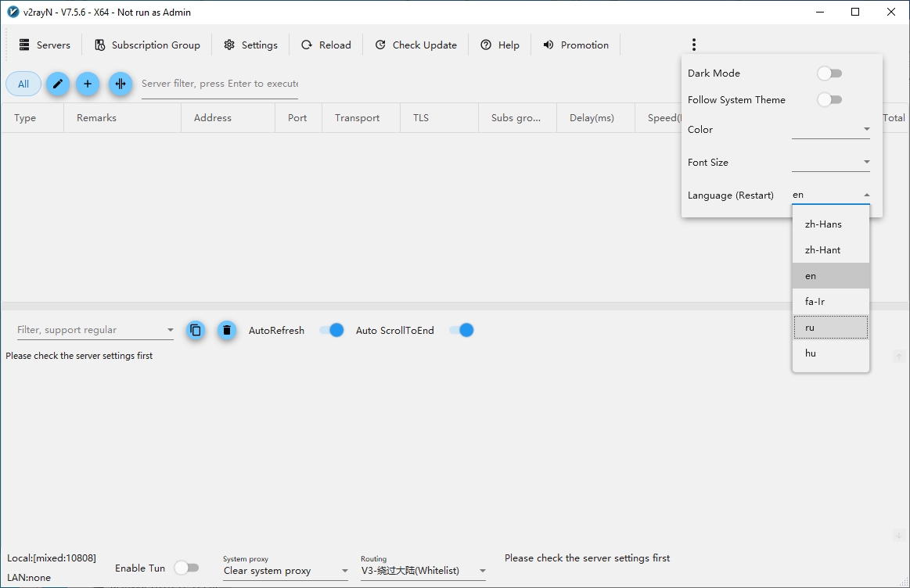Image resolution: width=910 pixels, height=588 pixels.
Task: Click the pencil edit subscription icon
Action: point(58,84)
